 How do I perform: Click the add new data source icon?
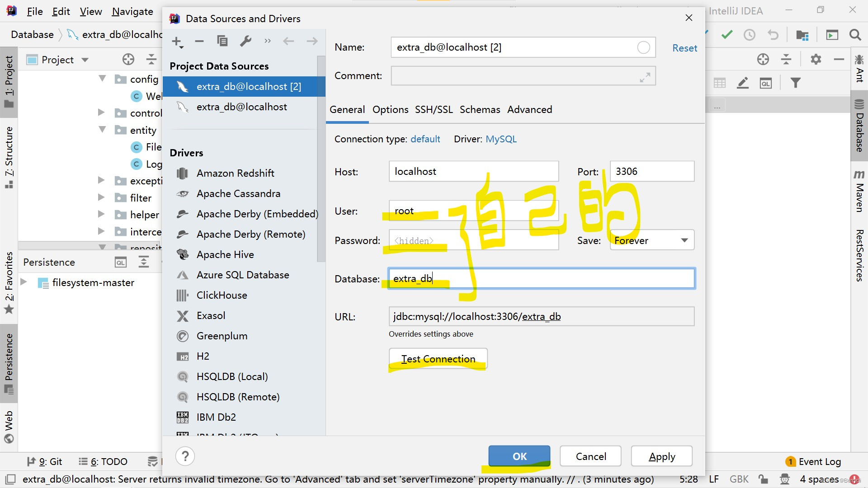pos(178,41)
